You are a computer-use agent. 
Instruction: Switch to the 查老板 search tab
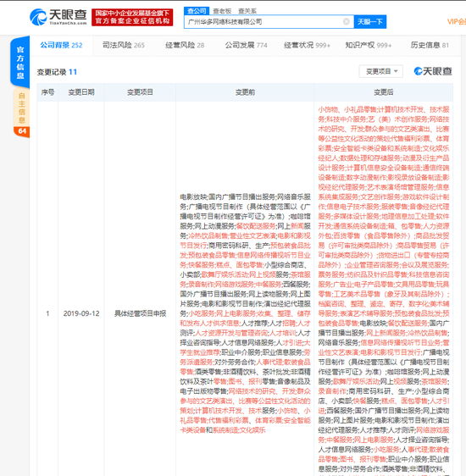point(222,11)
